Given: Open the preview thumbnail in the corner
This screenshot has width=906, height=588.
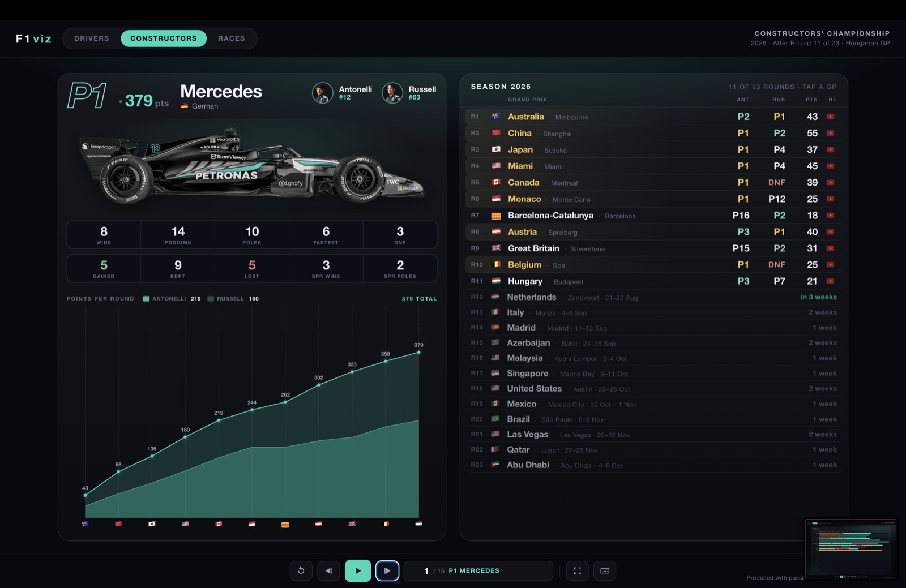Looking at the screenshot, I should [851, 548].
